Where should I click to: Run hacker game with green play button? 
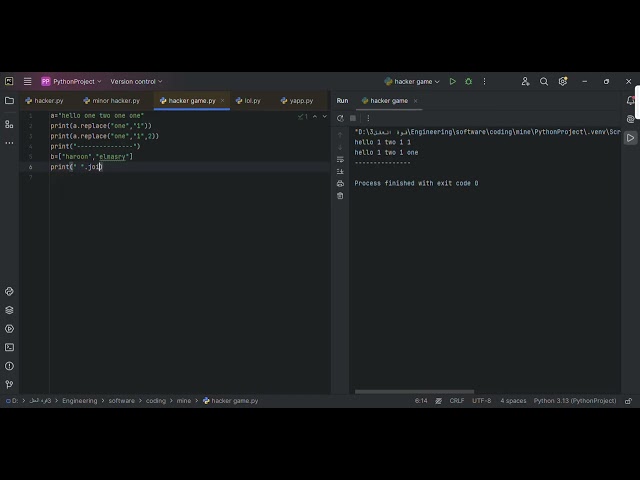coord(452,82)
